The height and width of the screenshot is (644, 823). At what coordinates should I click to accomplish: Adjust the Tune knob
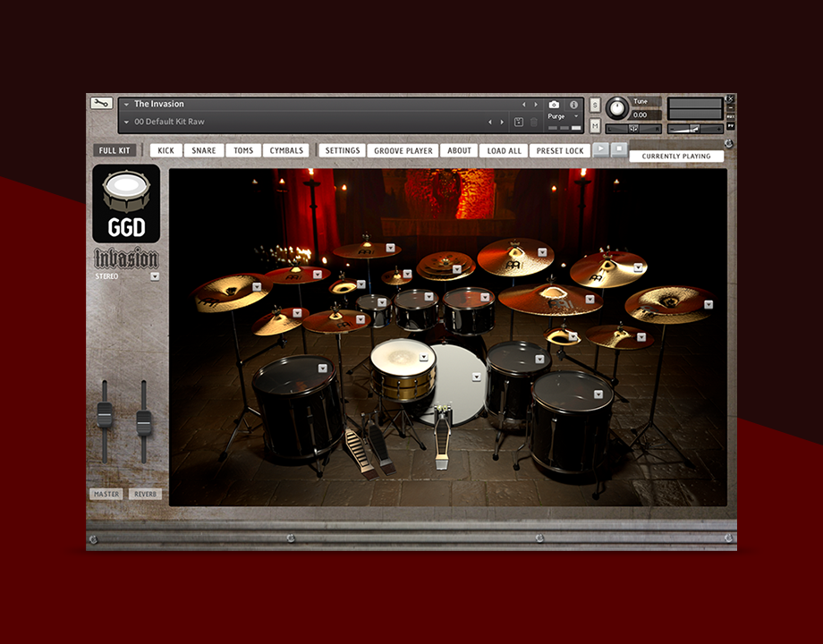(617, 107)
